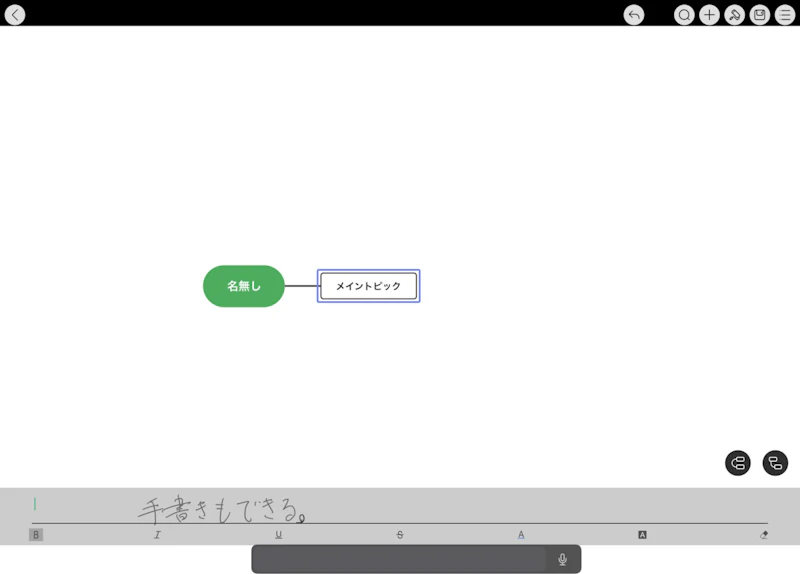Open the paint roller style tool
Image resolution: width=800 pixels, height=574 pixels.
tap(735, 15)
